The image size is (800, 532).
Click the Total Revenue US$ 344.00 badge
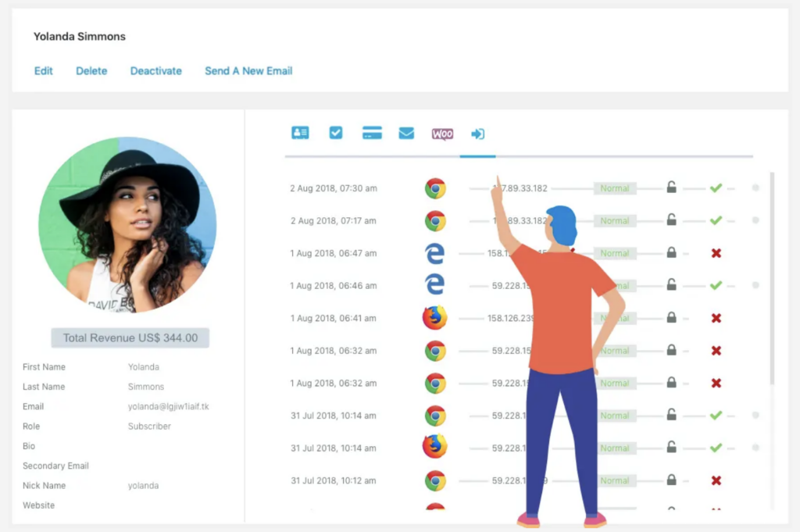pos(130,338)
